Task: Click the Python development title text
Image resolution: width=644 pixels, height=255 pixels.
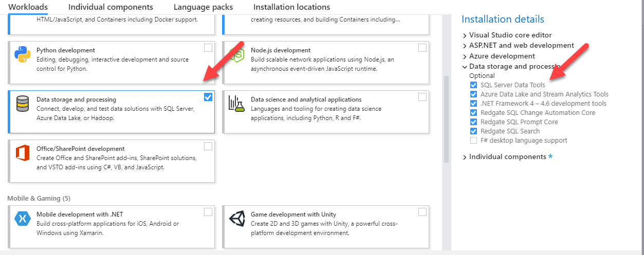Action: pos(66,50)
